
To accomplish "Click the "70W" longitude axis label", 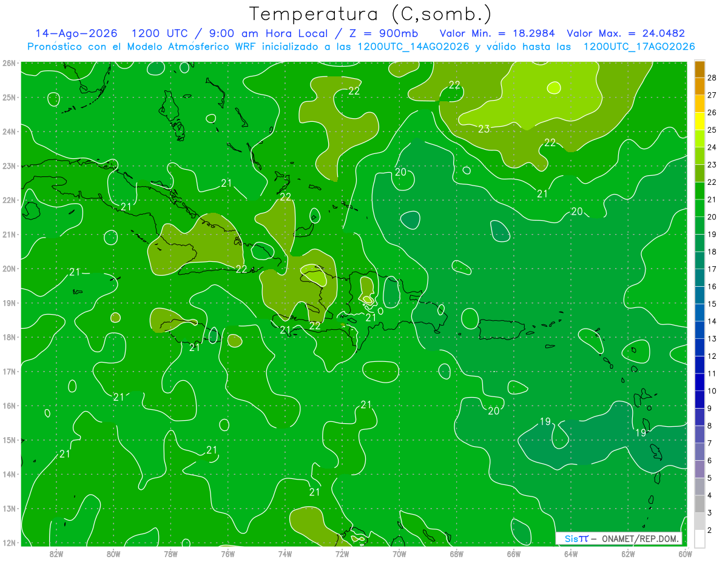I will click(x=399, y=554).
